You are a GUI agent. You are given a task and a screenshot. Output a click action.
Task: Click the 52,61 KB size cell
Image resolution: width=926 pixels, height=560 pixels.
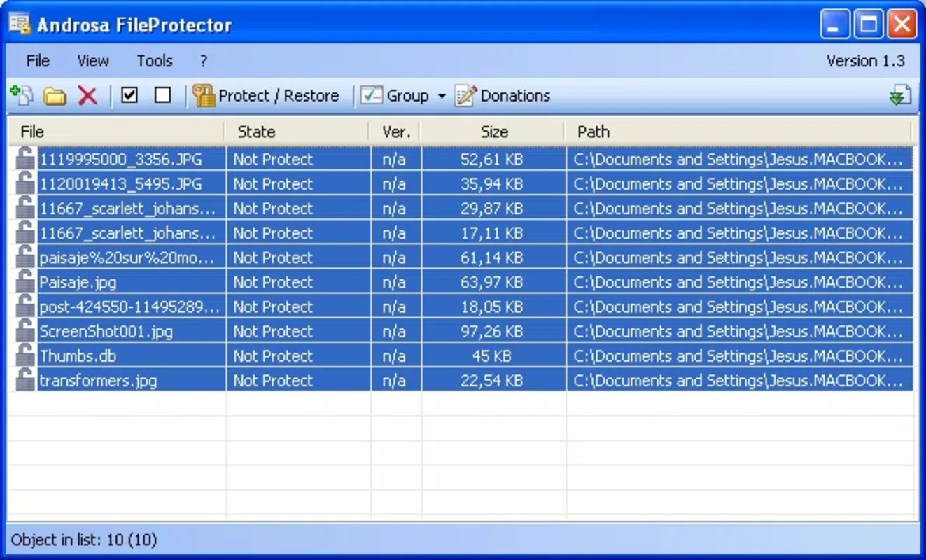point(492,160)
